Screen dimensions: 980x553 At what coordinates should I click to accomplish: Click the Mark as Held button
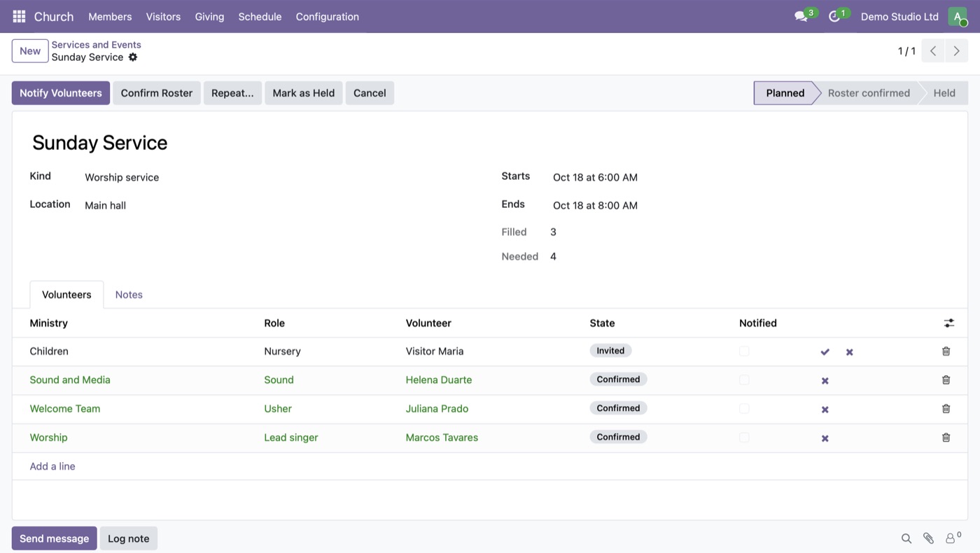(304, 93)
